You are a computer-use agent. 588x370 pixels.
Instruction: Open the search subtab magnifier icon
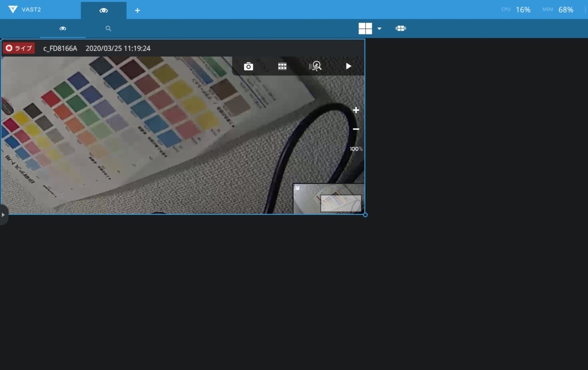pyautogui.click(x=107, y=28)
